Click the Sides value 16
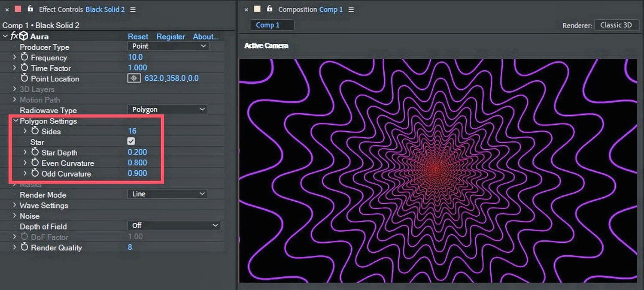 (x=132, y=131)
